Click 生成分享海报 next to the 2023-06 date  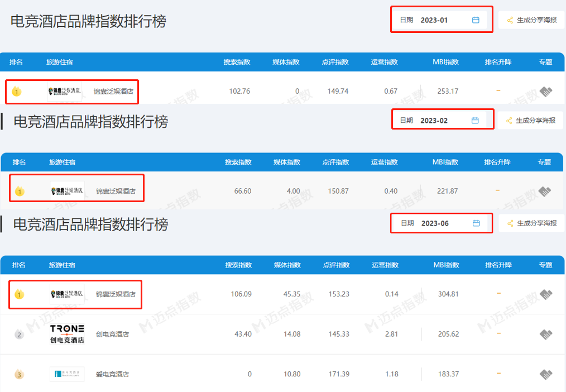tap(531, 223)
